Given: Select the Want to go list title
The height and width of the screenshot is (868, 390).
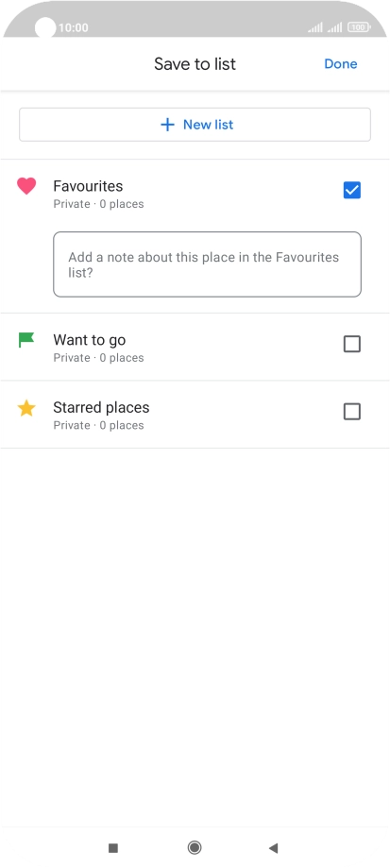Looking at the screenshot, I should [89, 340].
